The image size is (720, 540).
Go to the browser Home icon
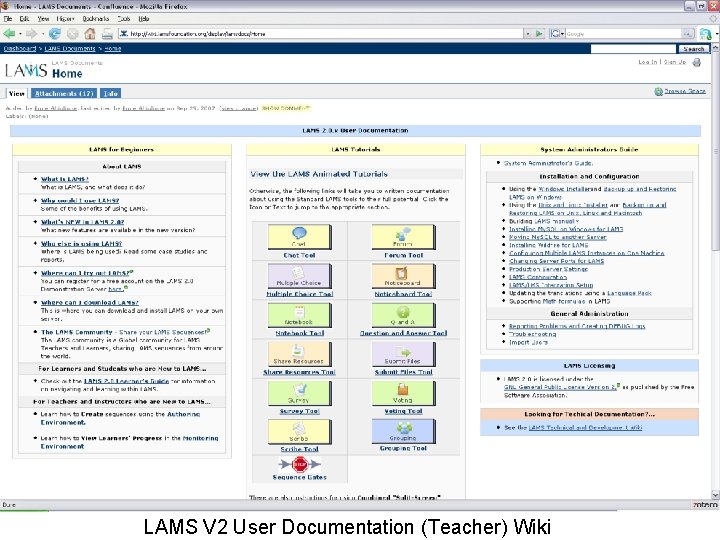pyautogui.click(x=90, y=34)
